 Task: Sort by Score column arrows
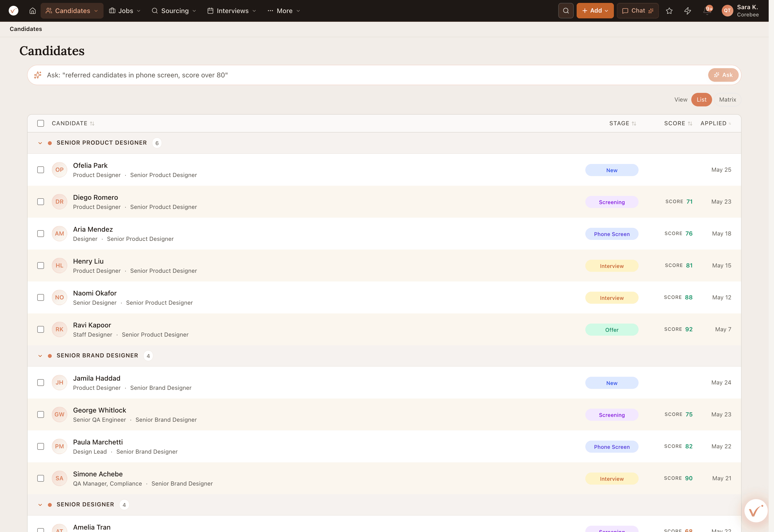point(690,124)
